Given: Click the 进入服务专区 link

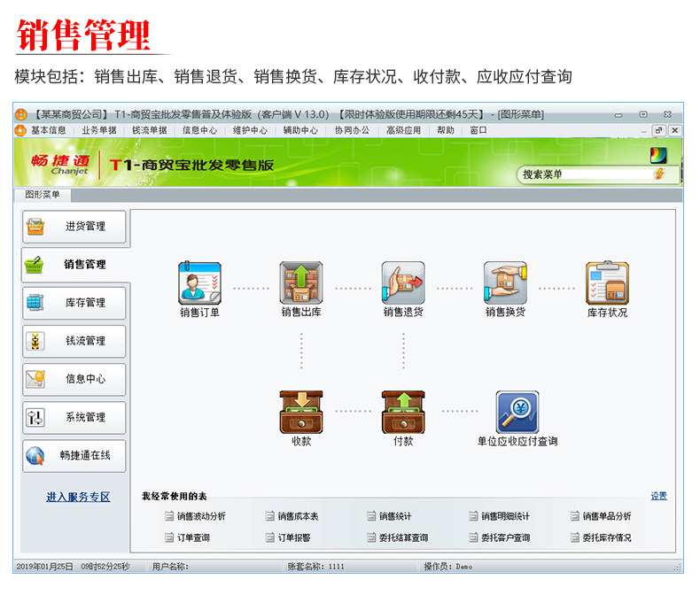Looking at the screenshot, I should pyautogui.click(x=78, y=497).
